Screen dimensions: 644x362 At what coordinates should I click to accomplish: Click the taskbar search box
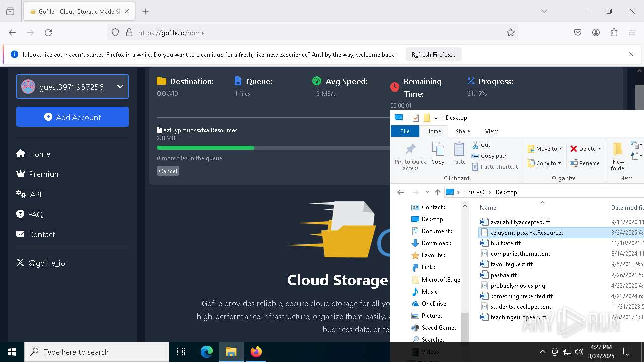(x=97, y=352)
